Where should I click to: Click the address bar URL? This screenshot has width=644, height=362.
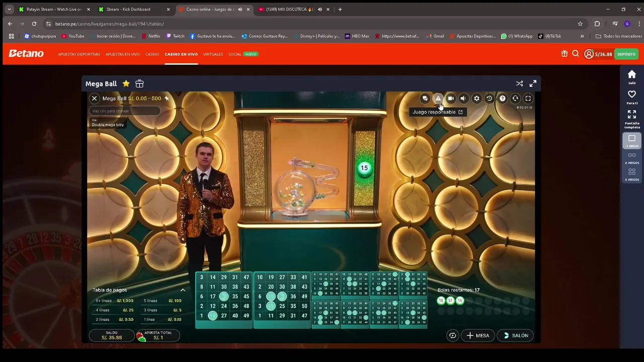(x=109, y=24)
